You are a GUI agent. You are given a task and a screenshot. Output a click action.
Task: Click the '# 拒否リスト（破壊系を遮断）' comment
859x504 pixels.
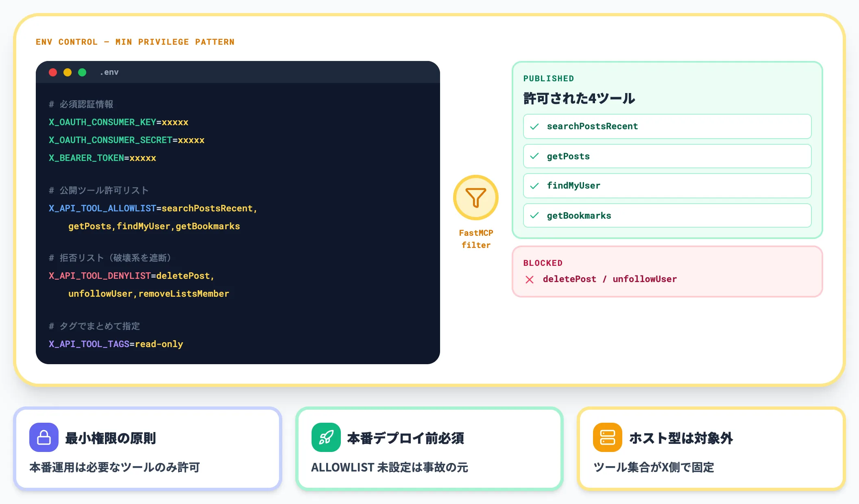111,258
